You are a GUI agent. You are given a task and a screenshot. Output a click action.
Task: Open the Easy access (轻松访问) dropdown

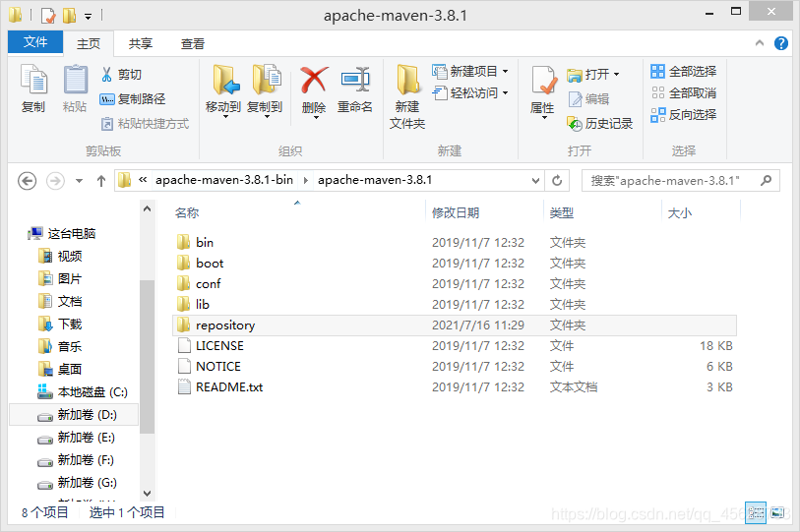coord(470,92)
